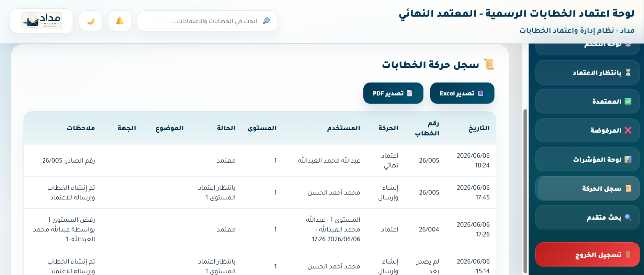
Task: Click note رفض المستوى 1 بواسطة عبدالله
Action: 64,229
